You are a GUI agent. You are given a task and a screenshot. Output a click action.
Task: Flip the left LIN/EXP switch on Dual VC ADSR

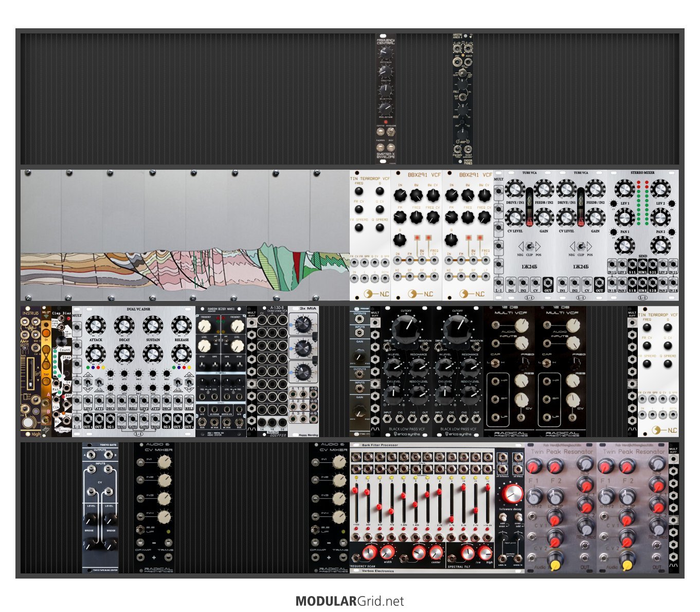tap(88, 383)
